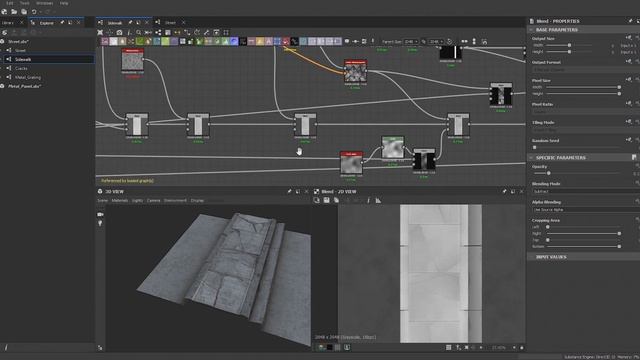Select Metal_Panel.sbs package in Explorer

click(x=24, y=87)
